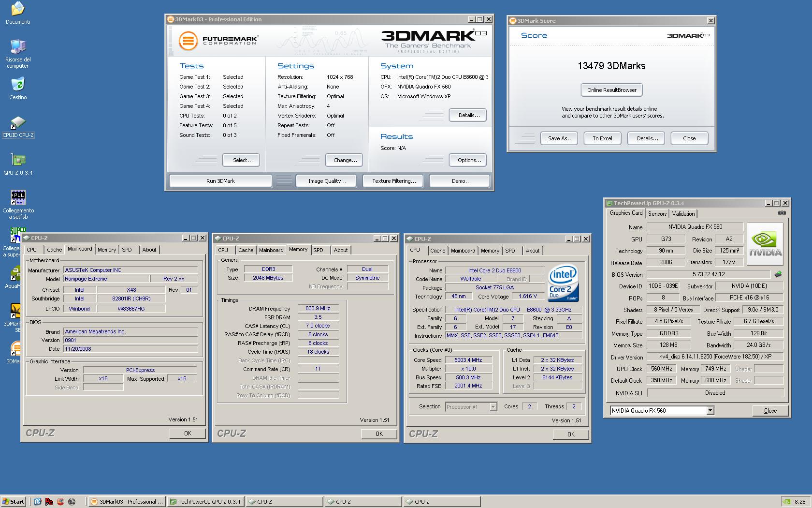The width and height of the screenshot is (812, 508).
Task: Switch to the first CPU-Z taskbar item
Action: coord(285,502)
